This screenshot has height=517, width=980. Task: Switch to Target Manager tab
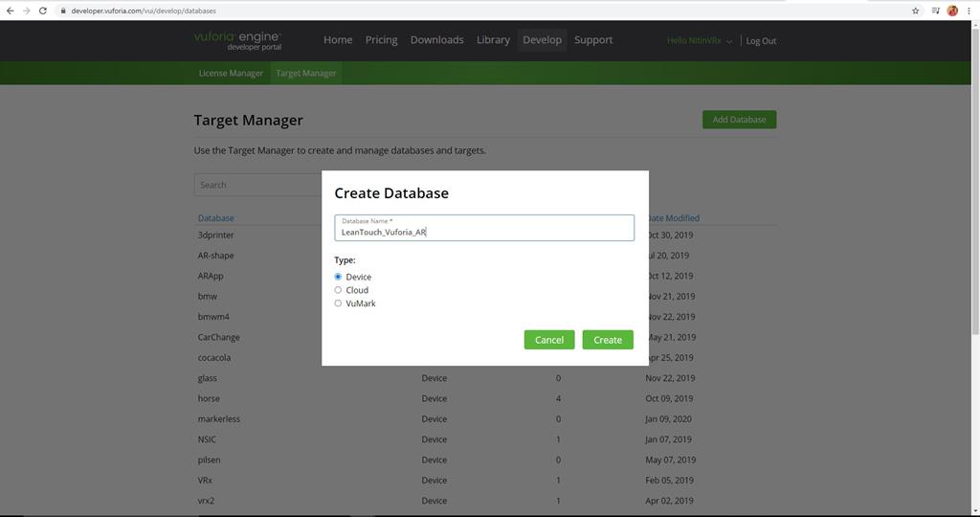pyautogui.click(x=306, y=73)
